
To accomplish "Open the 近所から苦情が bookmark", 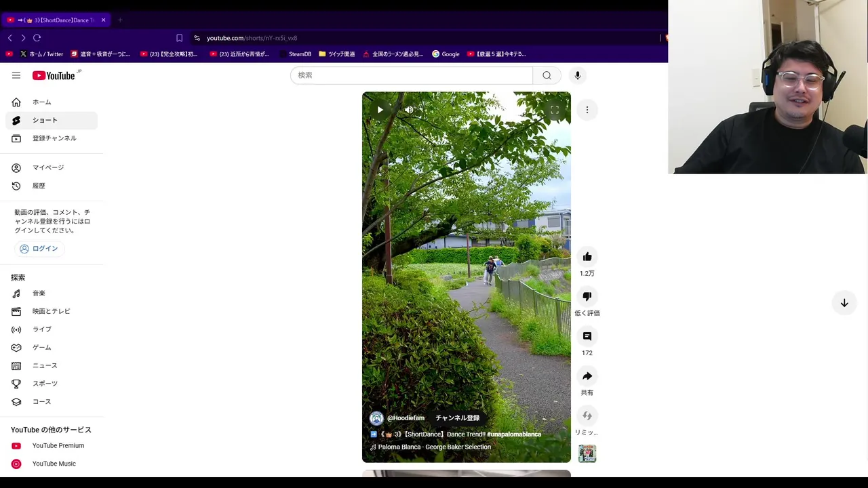I will 239,54.
